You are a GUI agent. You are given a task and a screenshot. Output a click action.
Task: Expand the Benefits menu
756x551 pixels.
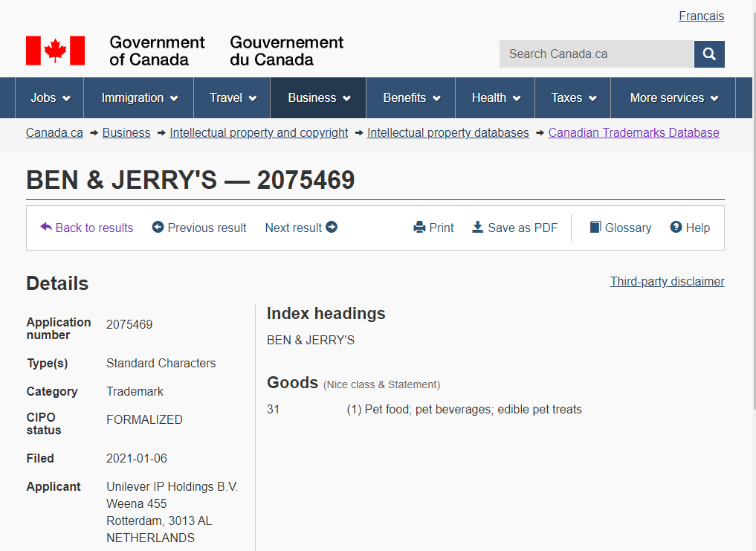(x=411, y=98)
